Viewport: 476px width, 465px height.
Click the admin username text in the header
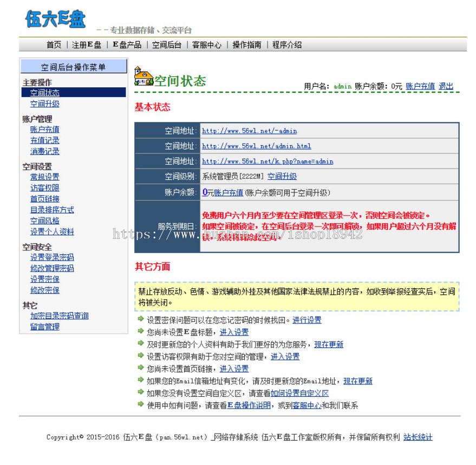(342, 87)
